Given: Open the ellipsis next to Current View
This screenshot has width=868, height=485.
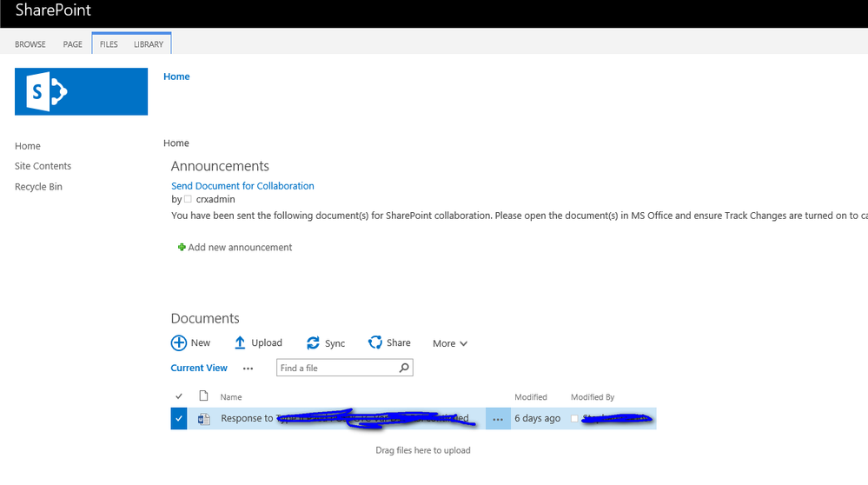Looking at the screenshot, I should click(248, 369).
